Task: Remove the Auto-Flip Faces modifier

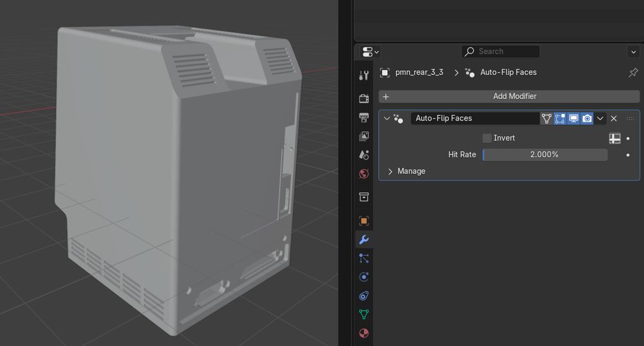Action: point(614,119)
